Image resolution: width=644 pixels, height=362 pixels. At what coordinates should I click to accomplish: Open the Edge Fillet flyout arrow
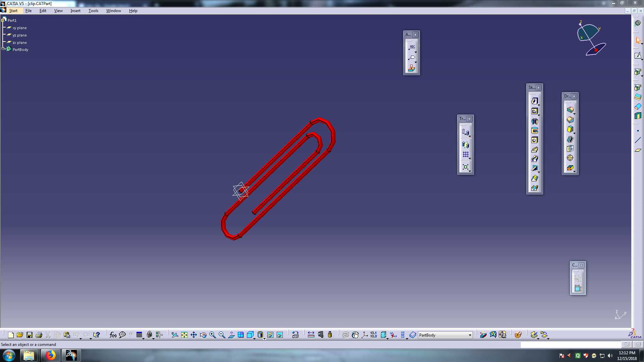click(x=574, y=114)
